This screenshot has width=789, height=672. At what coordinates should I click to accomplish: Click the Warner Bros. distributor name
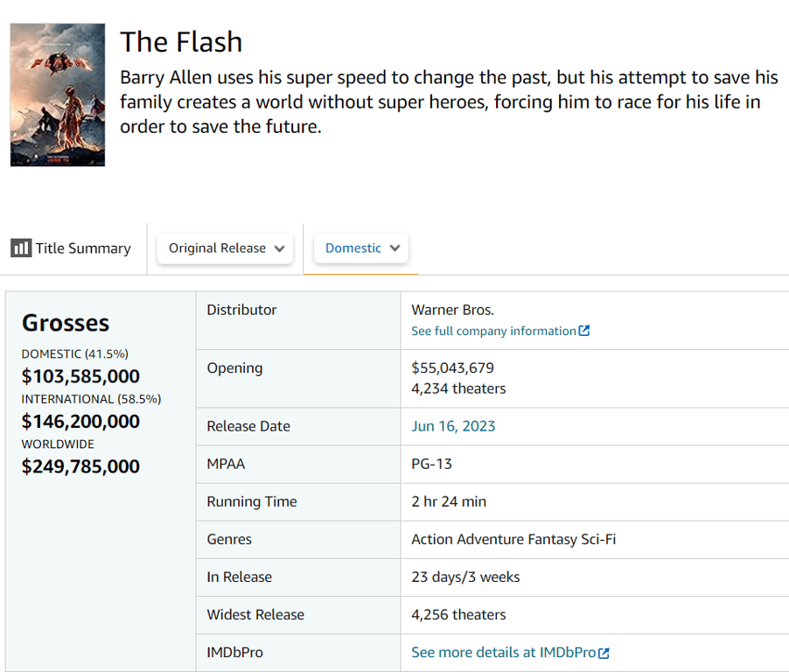452,310
